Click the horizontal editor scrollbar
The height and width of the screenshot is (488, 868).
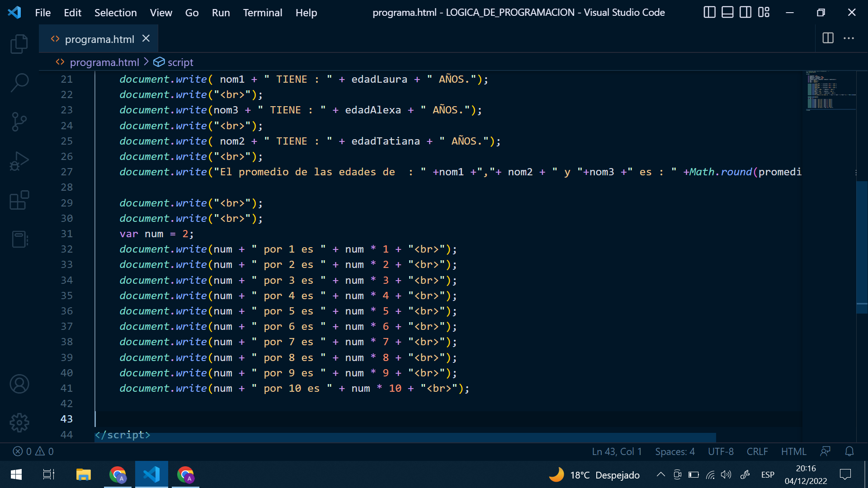pyautogui.click(x=405, y=438)
